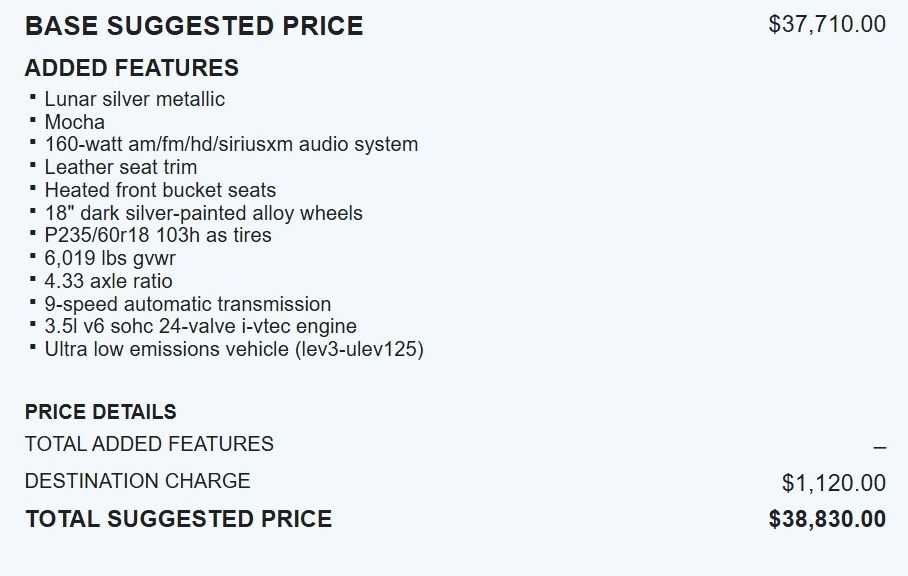Click the P235/60r18 tires line
This screenshot has width=908, height=576.
pyautogui.click(x=158, y=235)
